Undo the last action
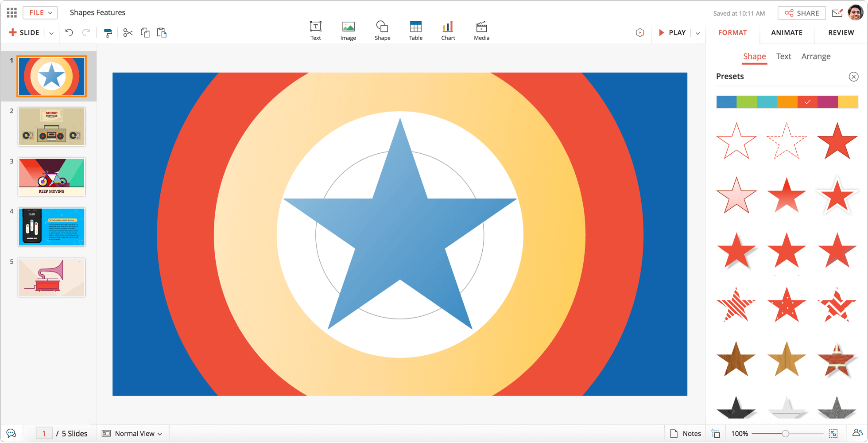 (x=69, y=32)
